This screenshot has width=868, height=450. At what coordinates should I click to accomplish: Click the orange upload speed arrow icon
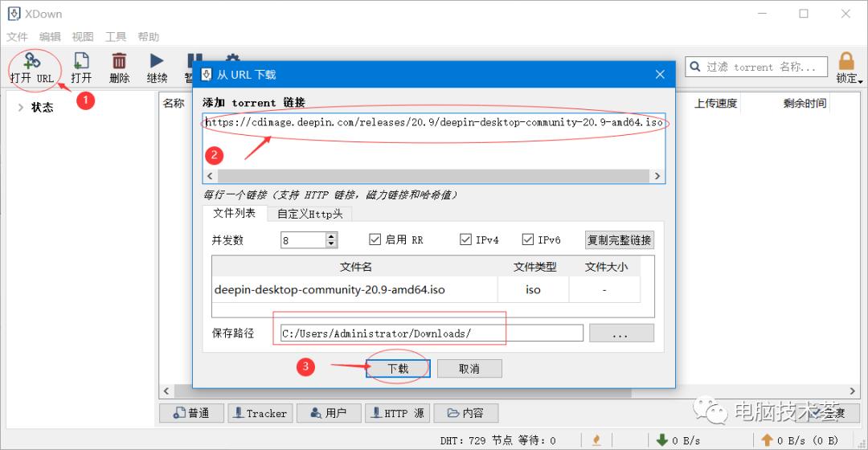[x=767, y=440]
